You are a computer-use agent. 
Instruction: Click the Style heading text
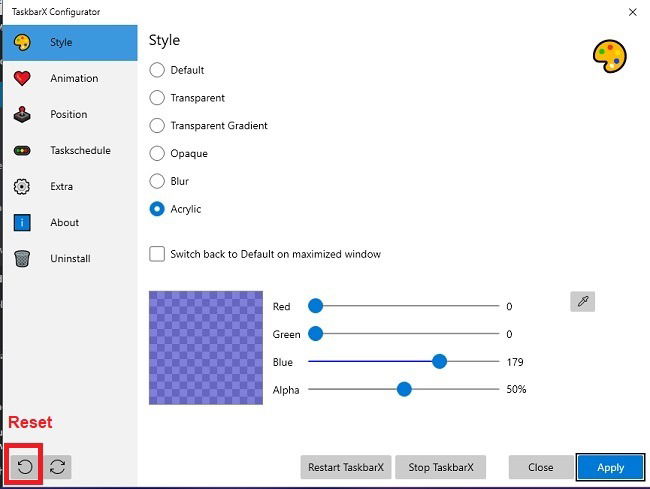coord(164,41)
